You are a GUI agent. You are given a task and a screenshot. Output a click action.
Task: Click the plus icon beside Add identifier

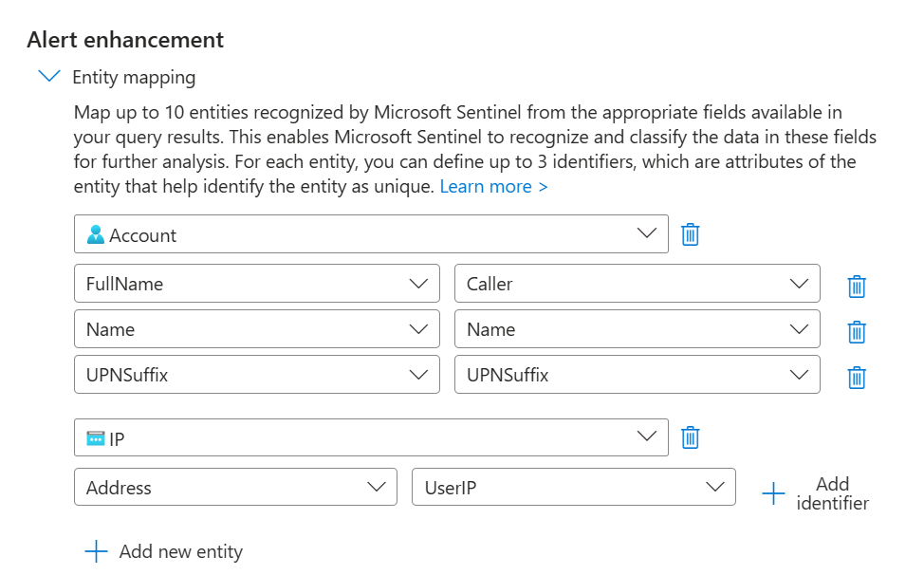pos(773,493)
